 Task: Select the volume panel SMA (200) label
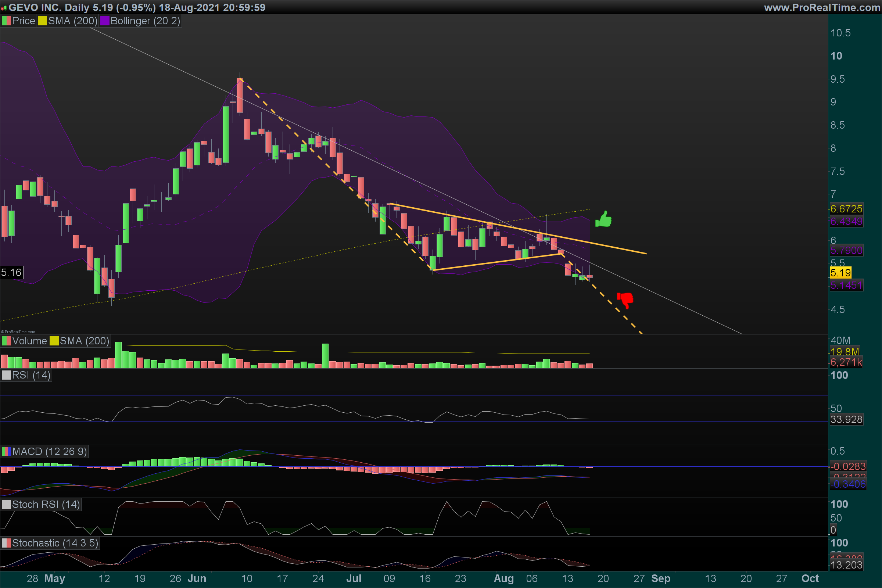click(x=85, y=341)
